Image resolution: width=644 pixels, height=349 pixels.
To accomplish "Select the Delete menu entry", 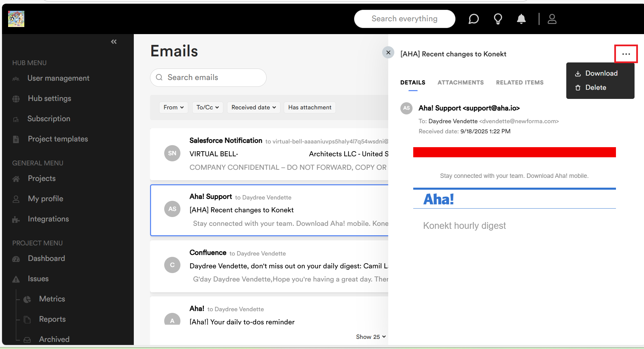I will tap(600, 87).
